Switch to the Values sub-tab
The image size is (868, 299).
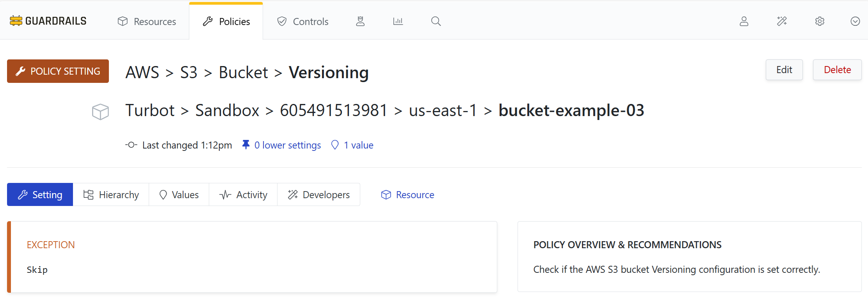point(179,195)
